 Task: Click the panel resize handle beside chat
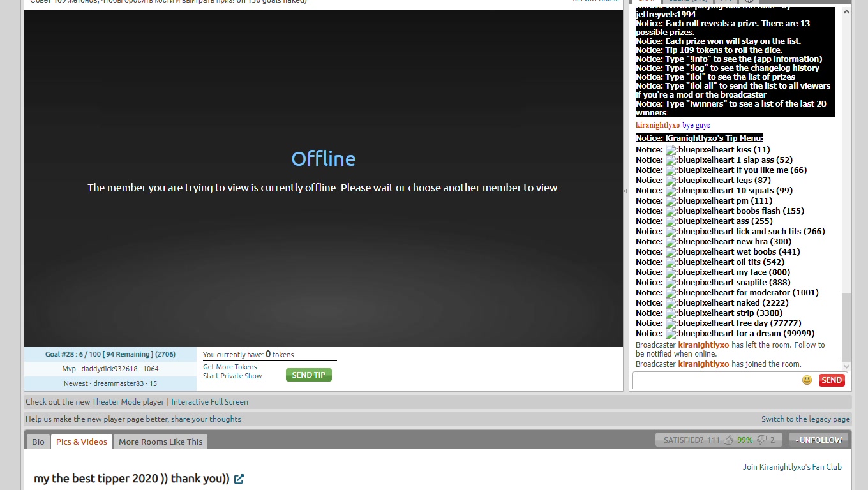(625, 191)
